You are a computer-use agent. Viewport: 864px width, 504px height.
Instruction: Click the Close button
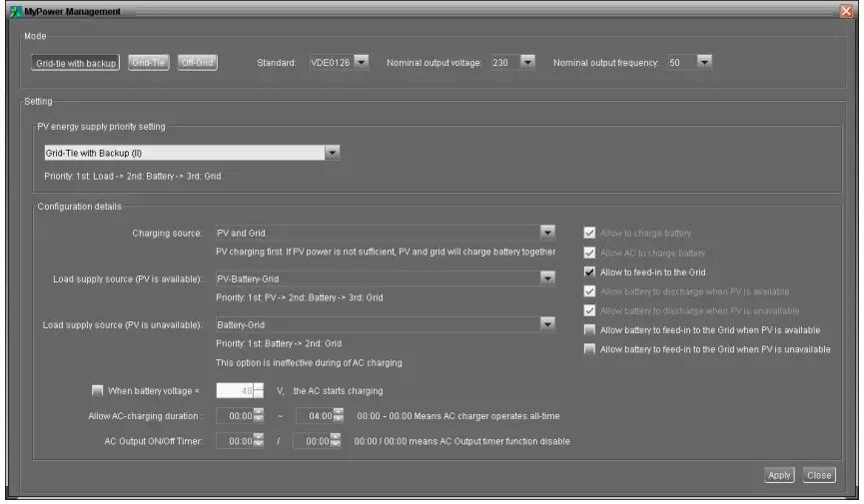click(819, 475)
